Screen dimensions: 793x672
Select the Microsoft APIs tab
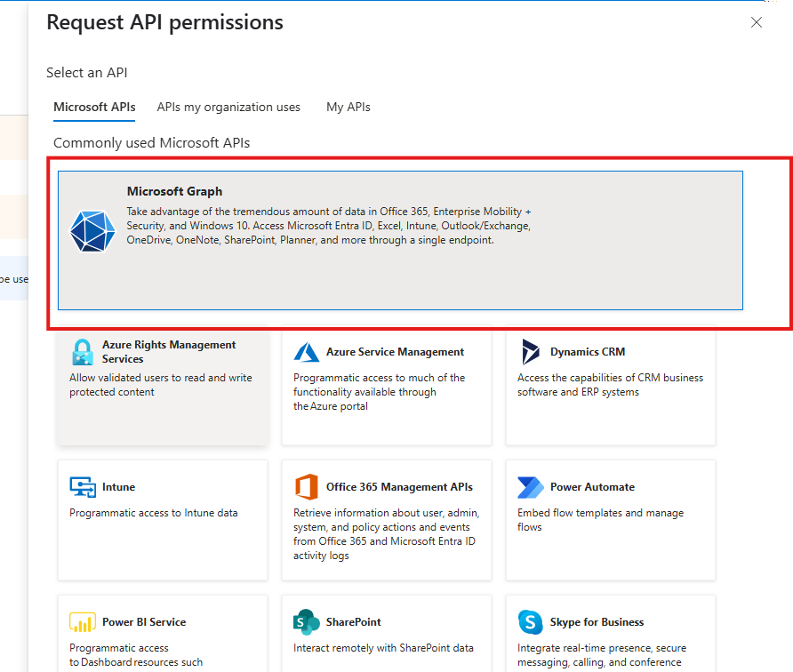(94, 107)
